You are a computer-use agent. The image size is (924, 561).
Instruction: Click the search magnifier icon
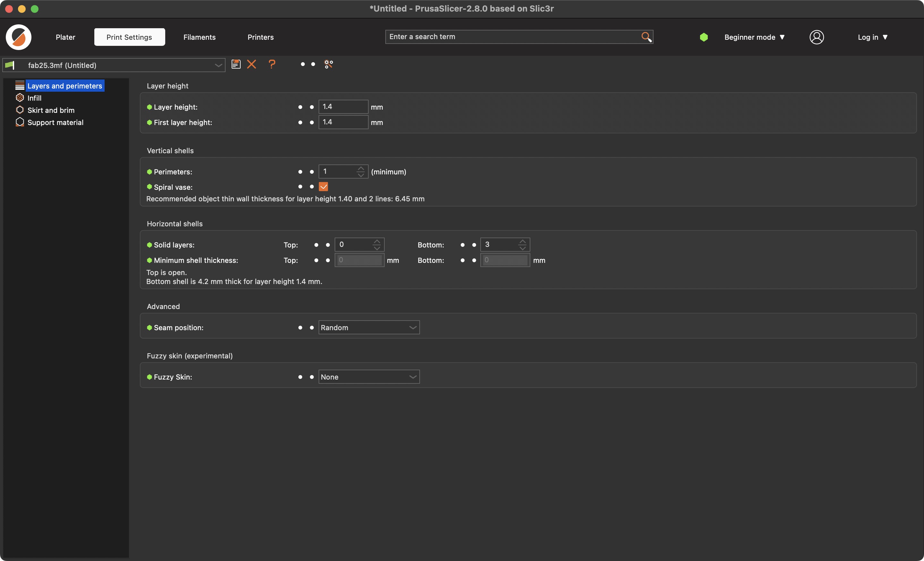646,37
